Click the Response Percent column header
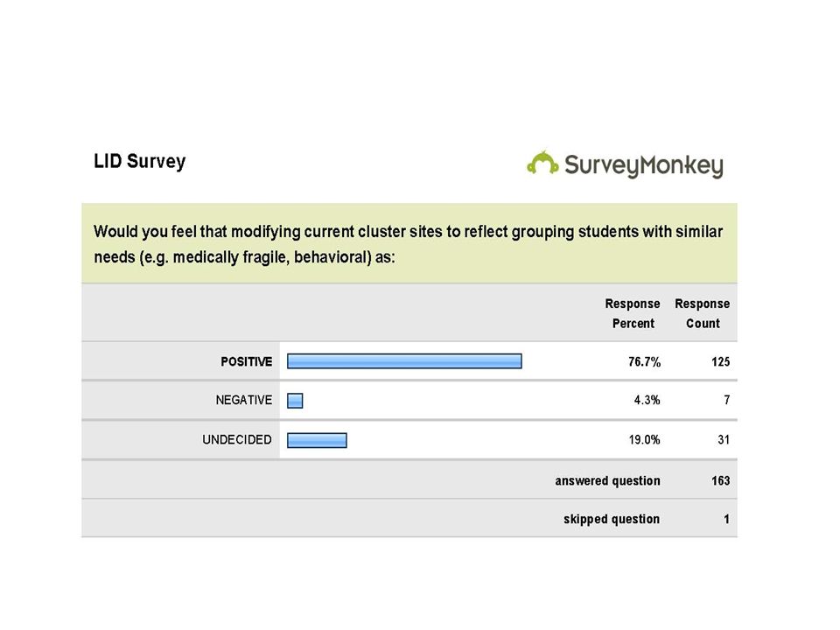840x630 pixels. click(633, 313)
